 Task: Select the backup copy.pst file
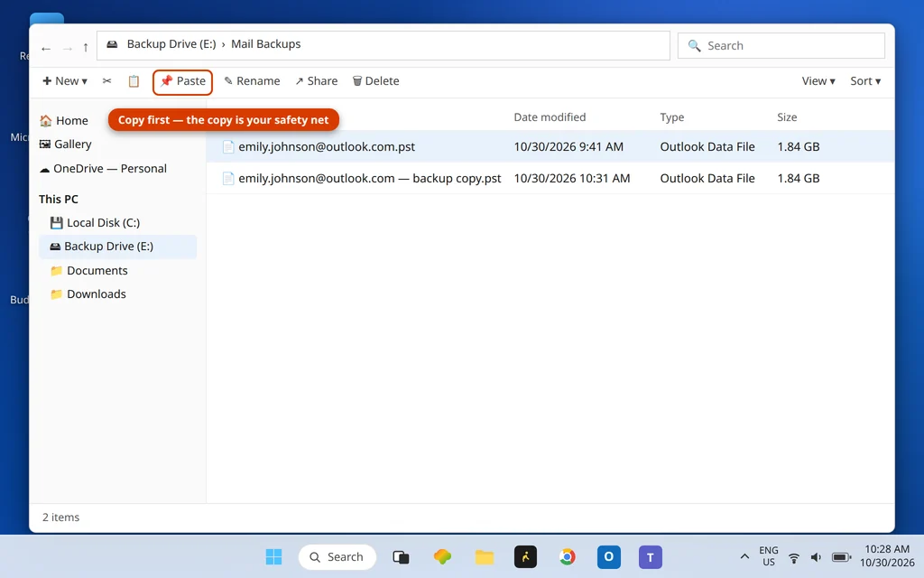point(550,178)
